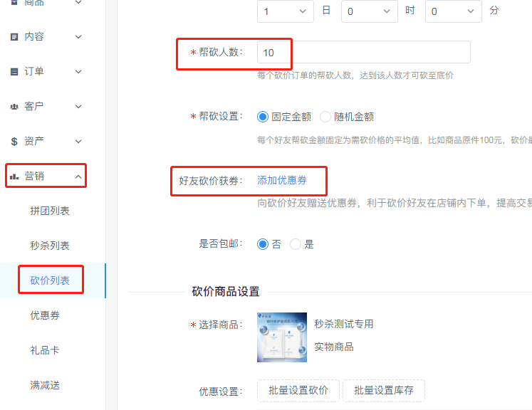Open the 时 dropdown showing 0
The height and width of the screenshot is (410, 532).
(370, 11)
